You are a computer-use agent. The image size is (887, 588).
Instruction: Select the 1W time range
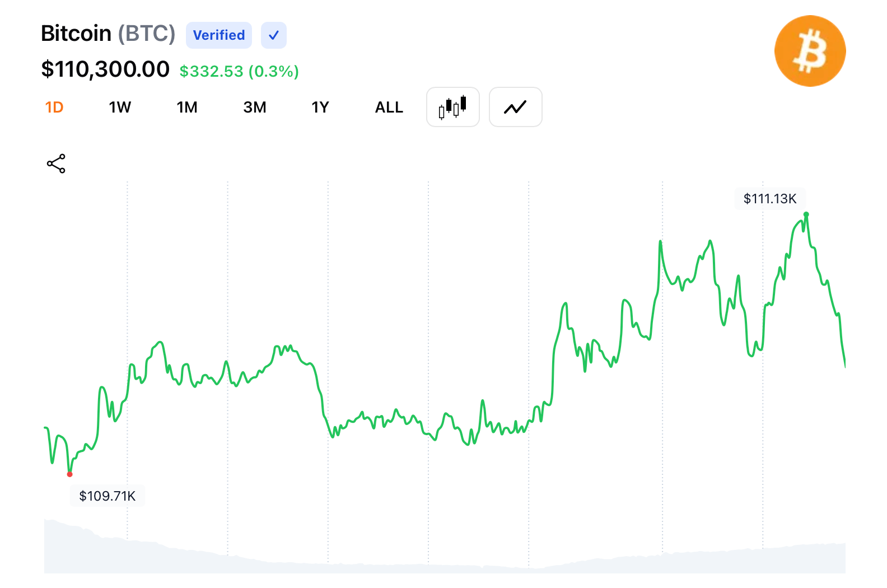(120, 108)
